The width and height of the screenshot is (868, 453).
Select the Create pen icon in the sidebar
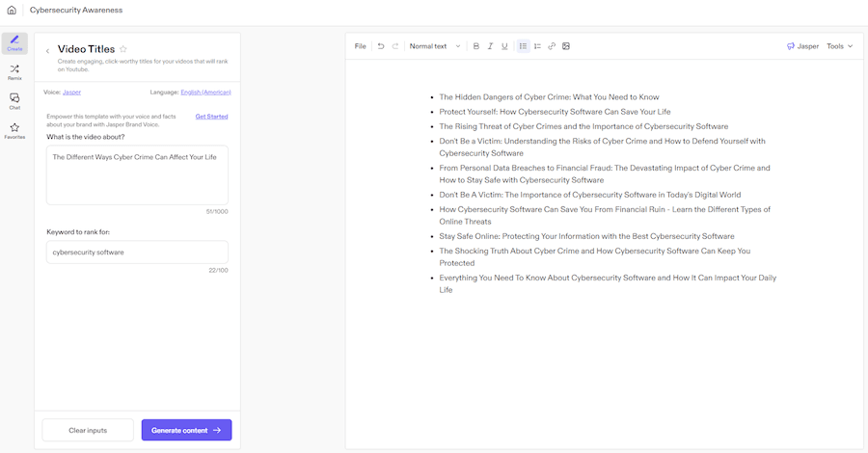[x=14, y=42]
